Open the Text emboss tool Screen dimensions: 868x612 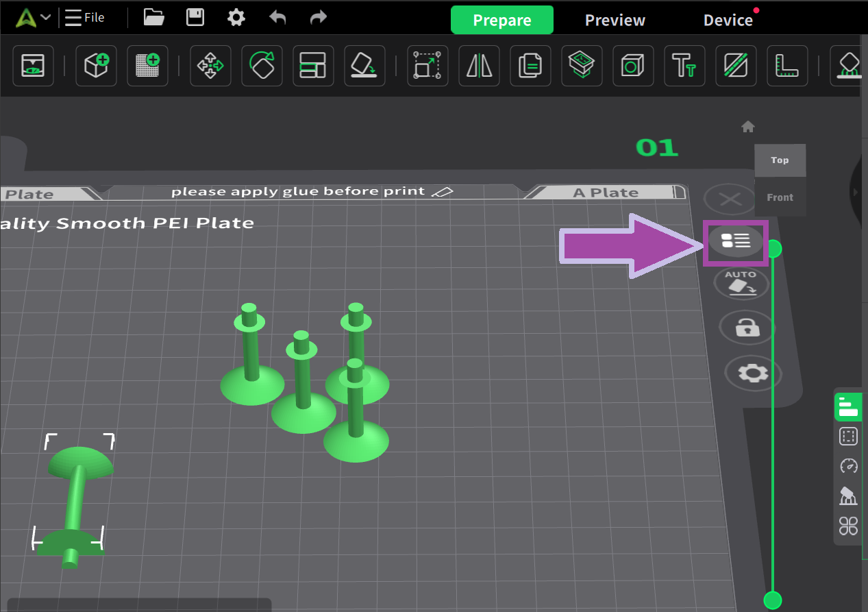684,66
